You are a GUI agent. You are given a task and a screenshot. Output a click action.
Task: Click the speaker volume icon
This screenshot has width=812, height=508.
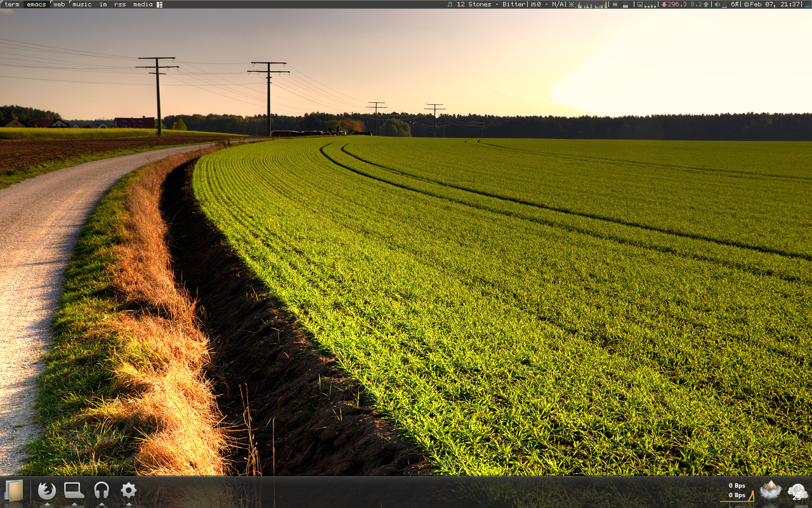click(x=717, y=4)
